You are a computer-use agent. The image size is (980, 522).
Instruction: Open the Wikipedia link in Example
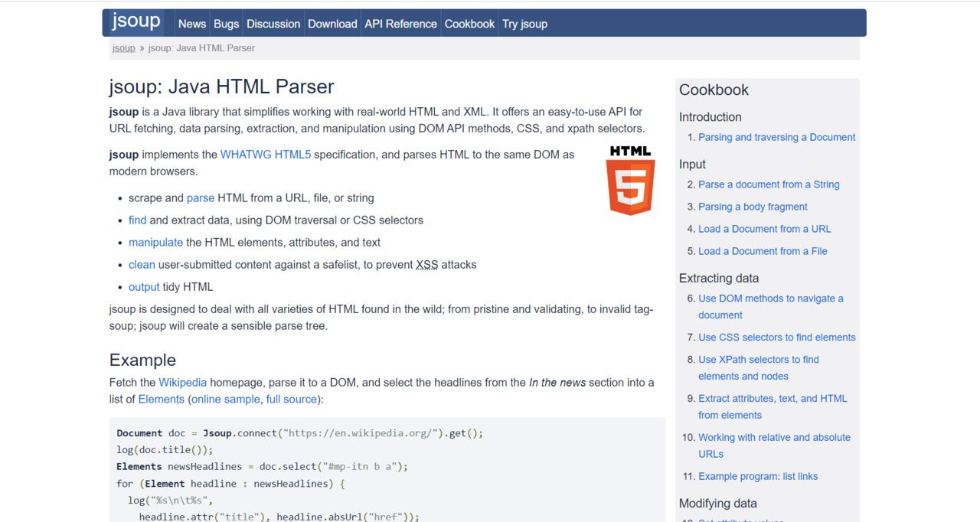click(182, 382)
